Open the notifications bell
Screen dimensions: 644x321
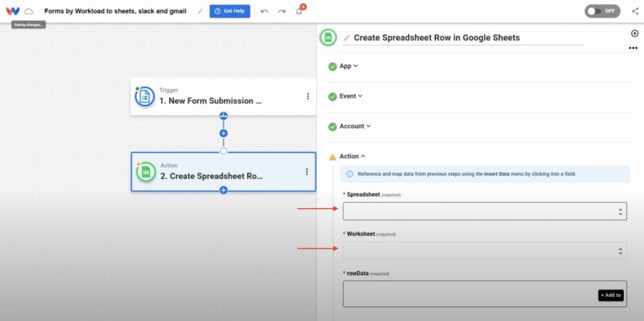[299, 11]
